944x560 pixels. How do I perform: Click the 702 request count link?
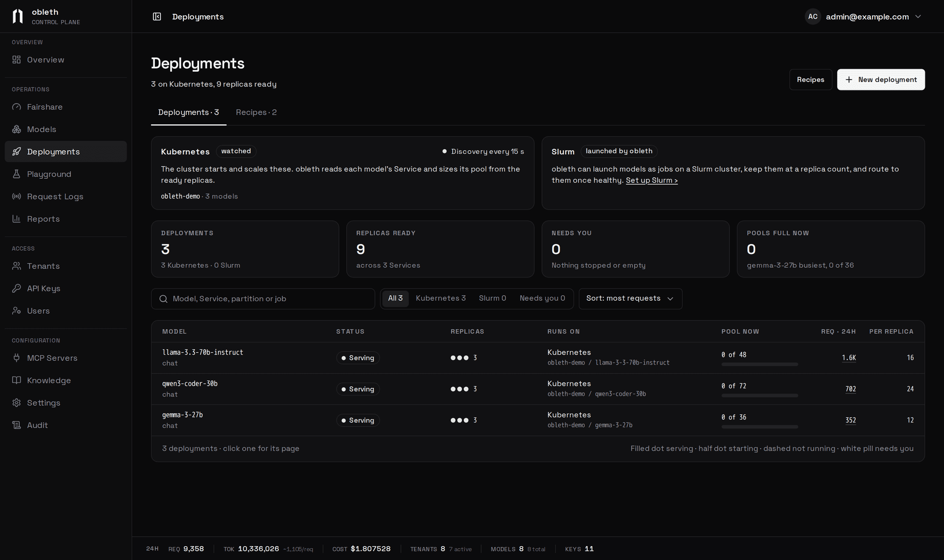(x=851, y=389)
